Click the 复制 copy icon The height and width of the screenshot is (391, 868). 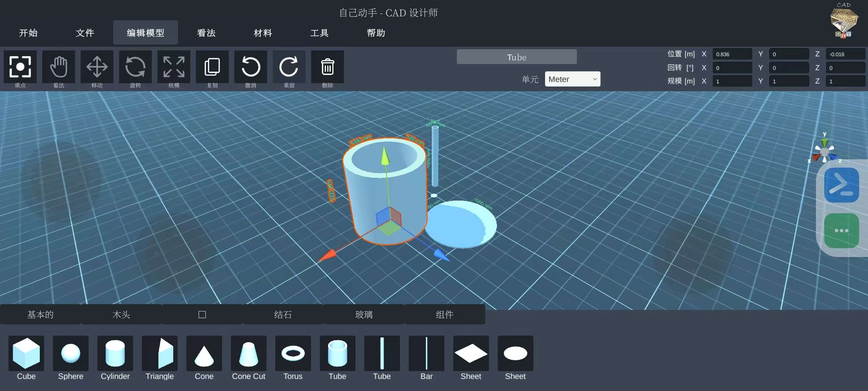pos(212,67)
